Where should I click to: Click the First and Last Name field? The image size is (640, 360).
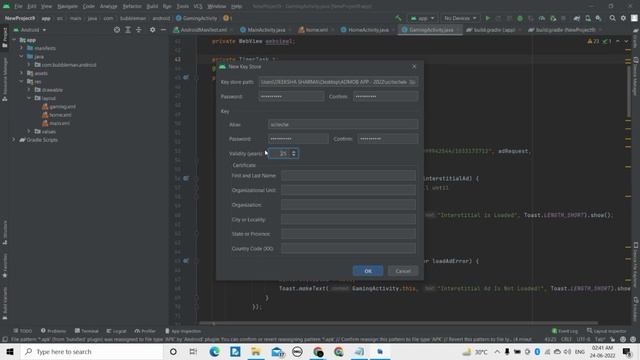point(348,176)
